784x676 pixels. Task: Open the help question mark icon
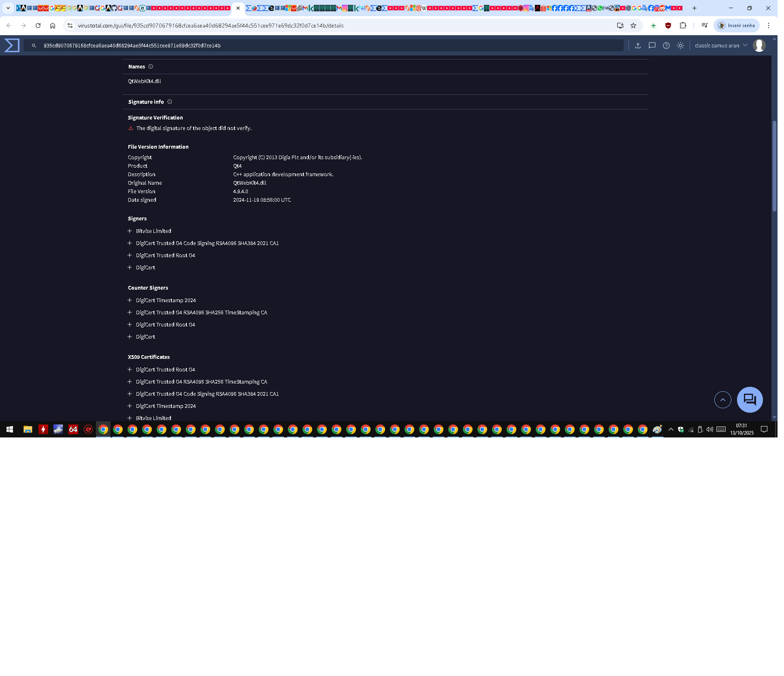(x=666, y=46)
